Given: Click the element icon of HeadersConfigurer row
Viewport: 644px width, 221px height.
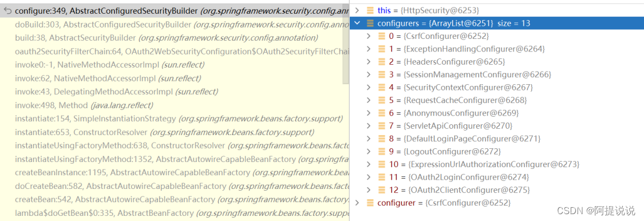Looking at the screenshot, I should [x=382, y=62].
